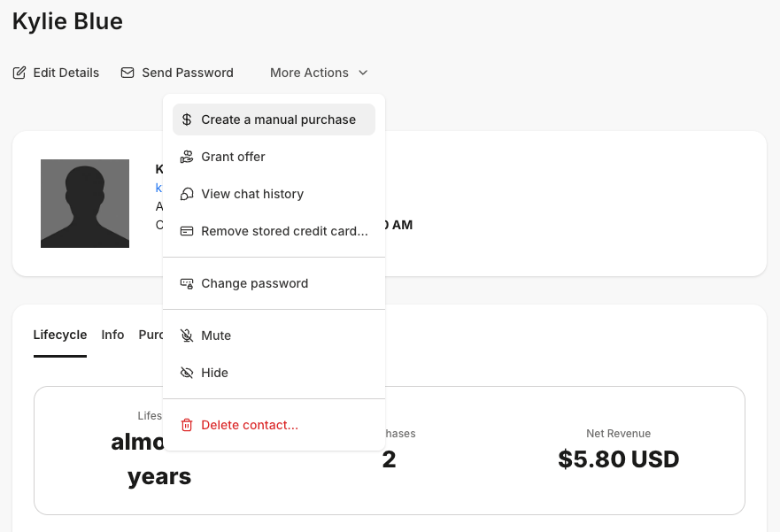780x532 pixels.
Task: Click the chat bubble icon for chat history
Action: click(x=187, y=194)
